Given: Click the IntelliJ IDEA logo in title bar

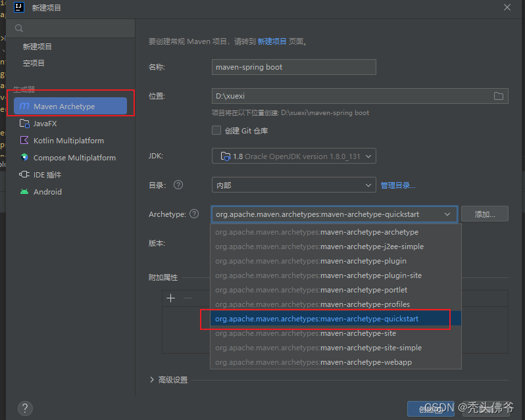Looking at the screenshot, I should [x=19, y=7].
